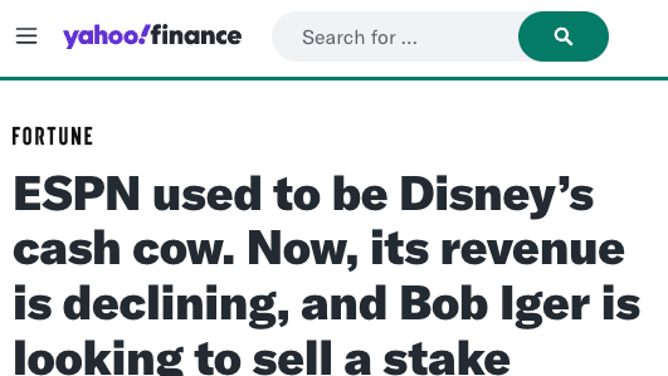Click 'looking' at the headline's last line

pyautogui.click(x=98, y=358)
